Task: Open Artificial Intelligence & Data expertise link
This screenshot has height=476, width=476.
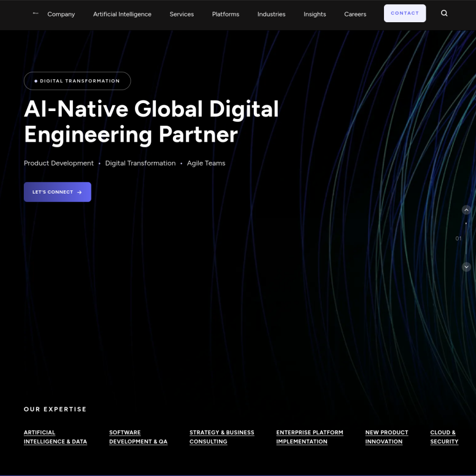Action: pos(56,437)
